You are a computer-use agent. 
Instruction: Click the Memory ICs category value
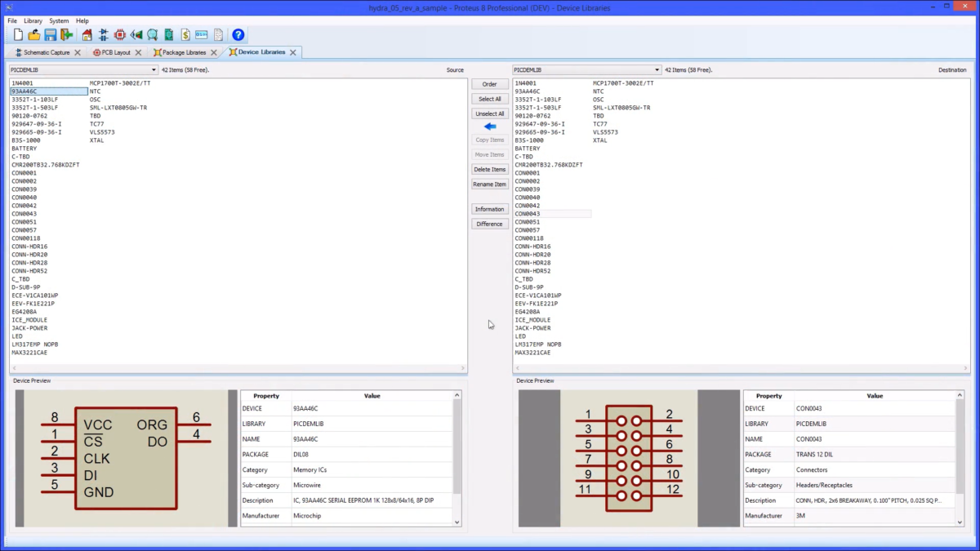pos(372,470)
